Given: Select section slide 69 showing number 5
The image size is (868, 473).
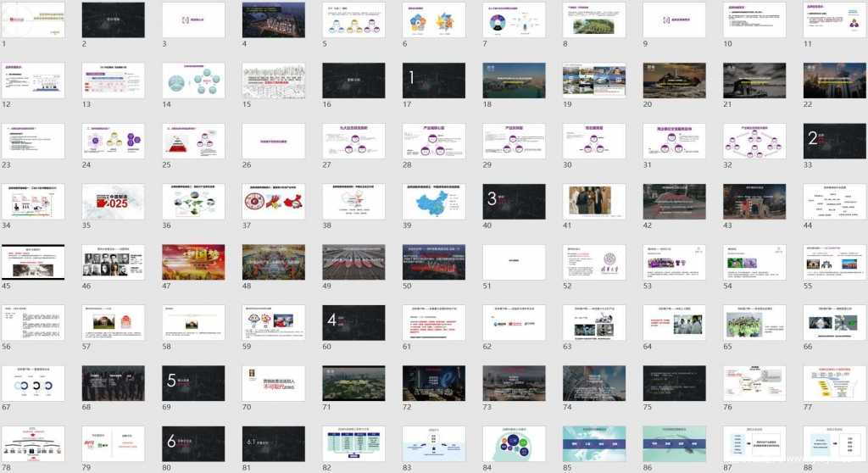Looking at the screenshot, I should click(x=194, y=384).
